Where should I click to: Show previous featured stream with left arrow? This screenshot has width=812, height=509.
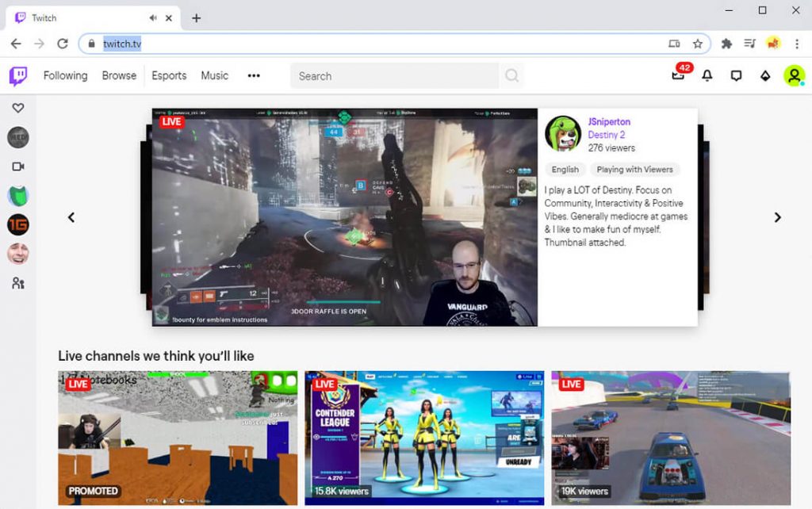coord(71,217)
